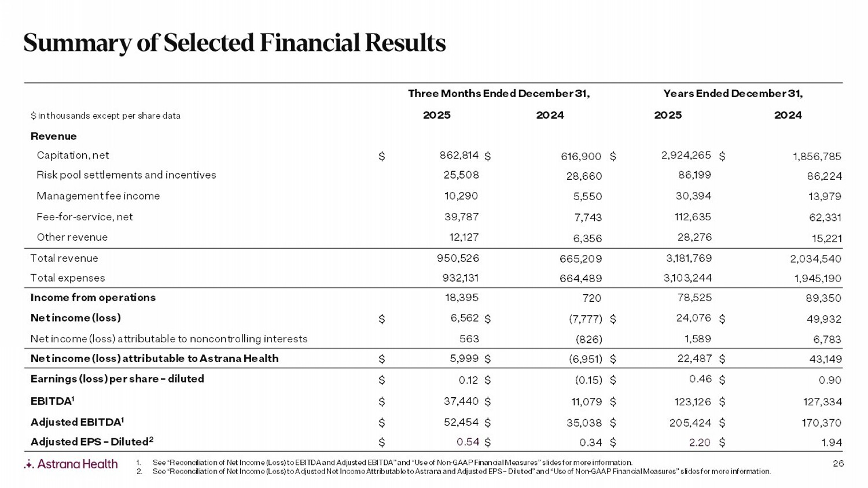Click the 'Fee-for-service, net' row label
The height and width of the screenshot is (488, 868).
click(x=84, y=217)
